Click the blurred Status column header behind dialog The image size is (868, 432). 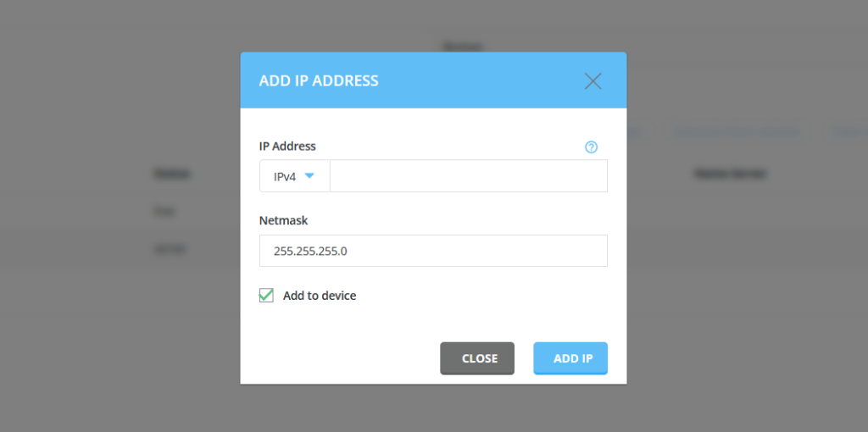(172, 174)
